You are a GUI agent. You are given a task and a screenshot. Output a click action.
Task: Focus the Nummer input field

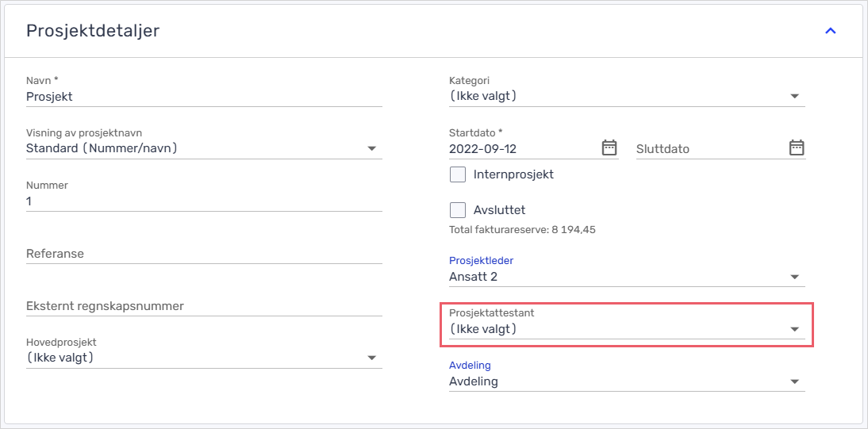coord(204,201)
